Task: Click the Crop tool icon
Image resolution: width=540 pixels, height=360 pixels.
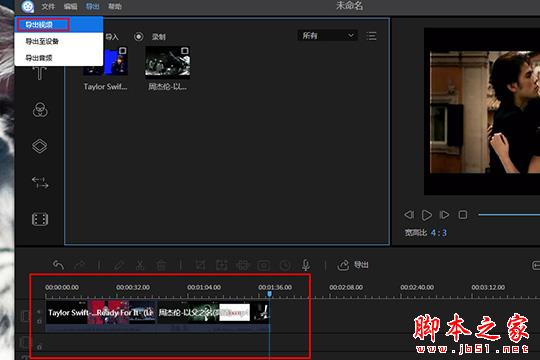Action: 200,265
